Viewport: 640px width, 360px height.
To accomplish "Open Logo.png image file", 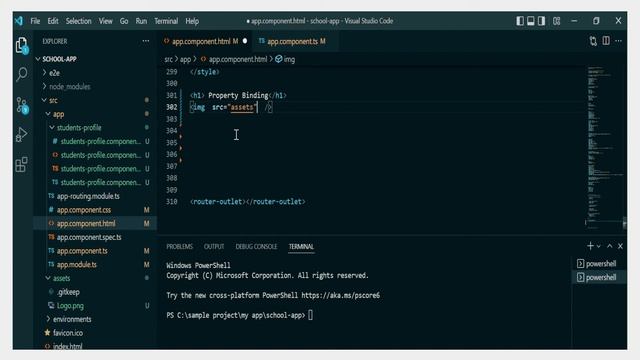I will [95, 306].
